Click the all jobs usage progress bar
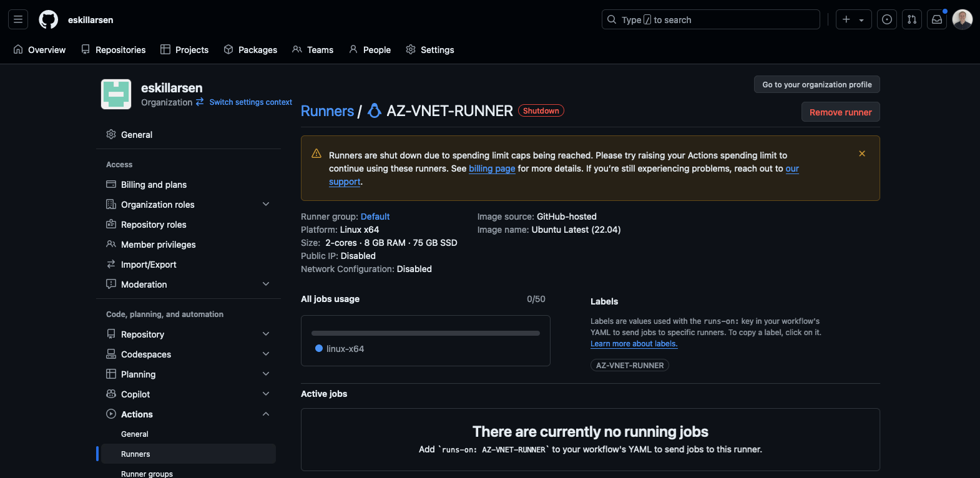Screen dimensions: 980x478 (425, 333)
